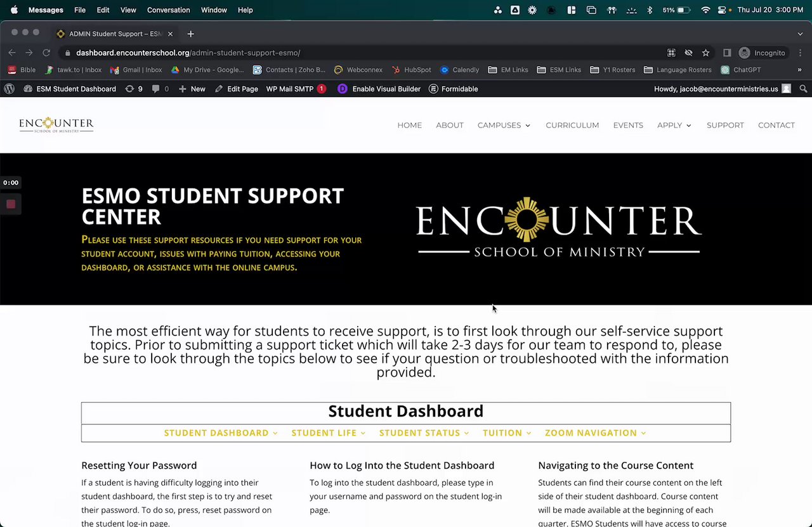The image size is (812, 527).
Task: Open the tawk.to Inbox bookmark
Action: [x=73, y=70]
